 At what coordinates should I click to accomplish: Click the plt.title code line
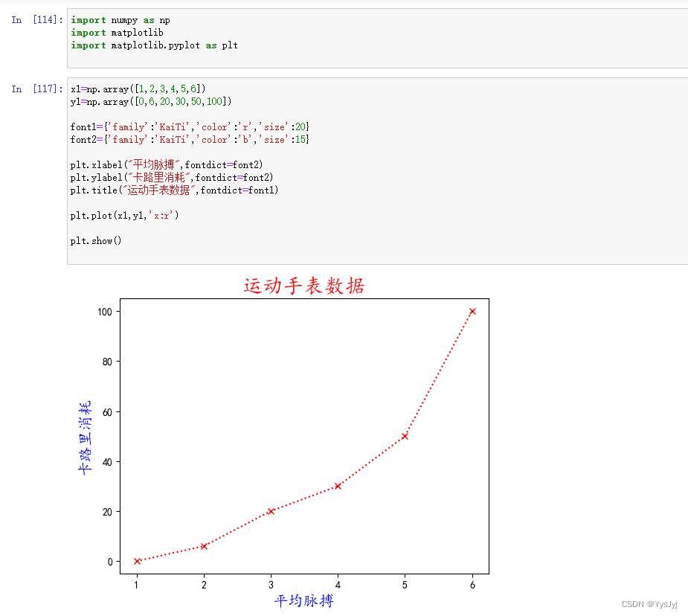[174, 190]
